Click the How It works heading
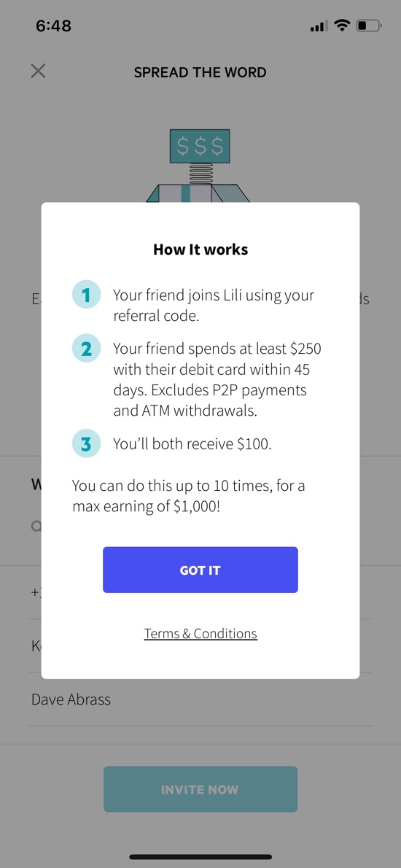The image size is (401, 868). tap(200, 249)
